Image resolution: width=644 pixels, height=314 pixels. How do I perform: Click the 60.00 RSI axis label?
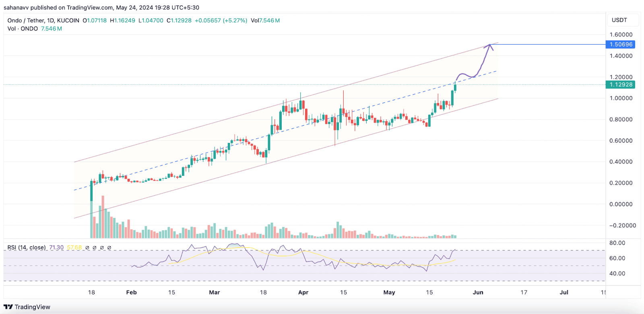click(x=617, y=258)
